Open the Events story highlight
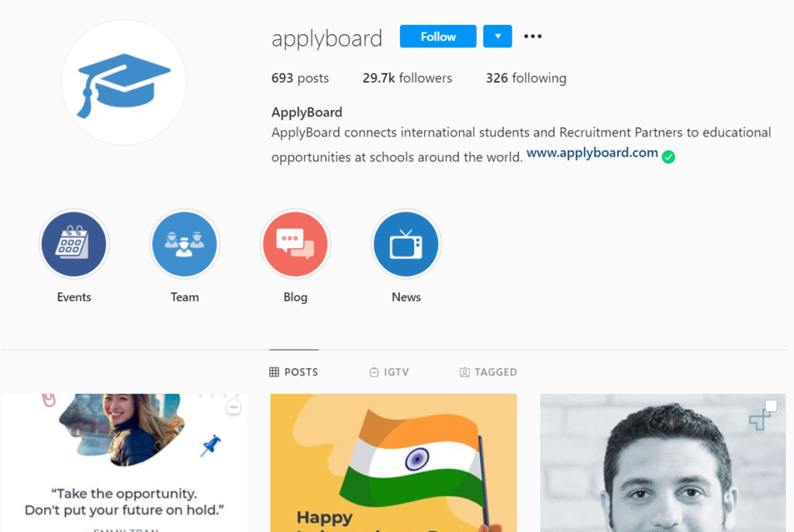Viewport: 794px width, 532px height. (x=74, y=244)
